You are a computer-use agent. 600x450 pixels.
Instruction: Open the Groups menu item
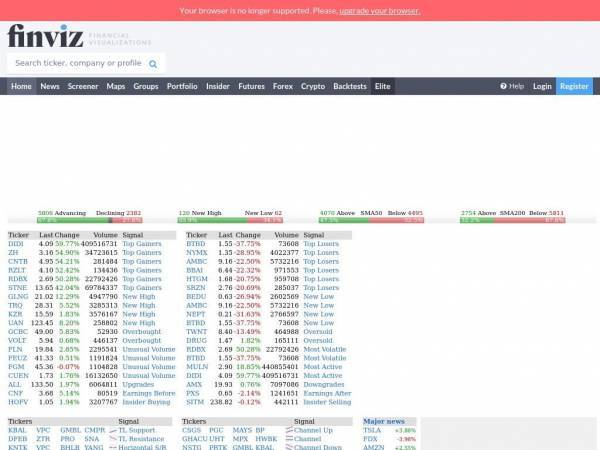[146, 86]
